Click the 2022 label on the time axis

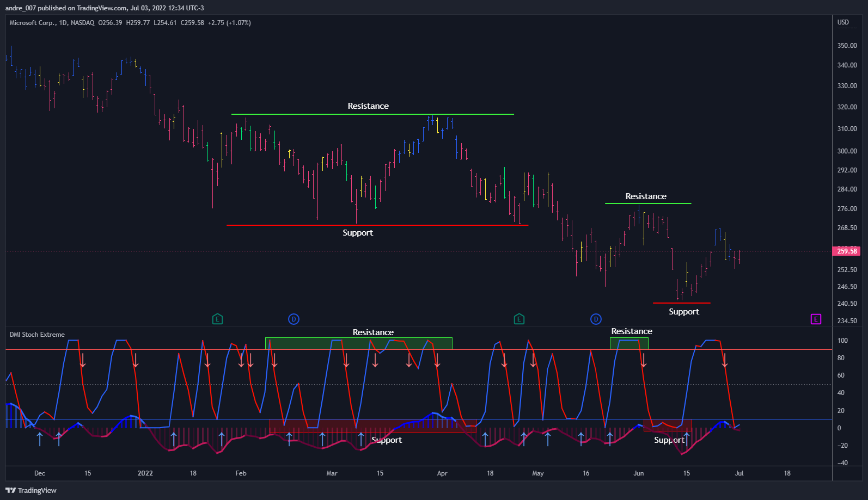coord(145,473)
